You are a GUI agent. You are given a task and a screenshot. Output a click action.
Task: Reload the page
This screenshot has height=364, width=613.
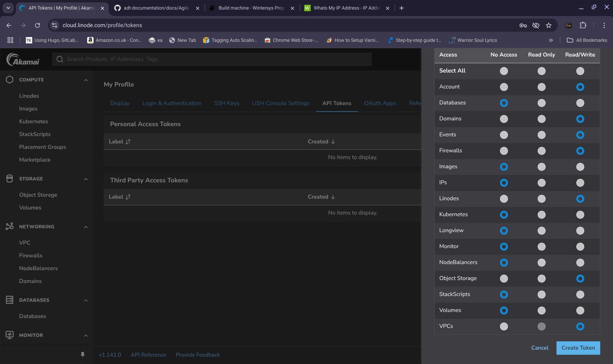coord(37,25)
